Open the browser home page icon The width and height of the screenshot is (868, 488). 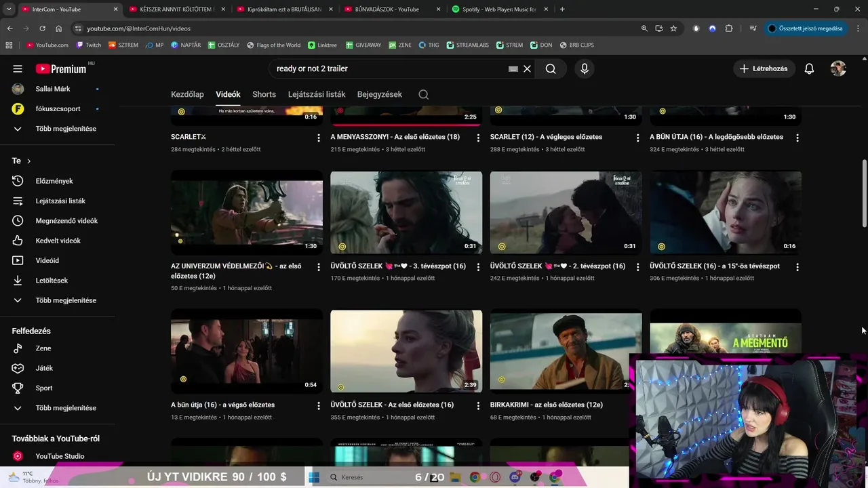tap(58, 28)
